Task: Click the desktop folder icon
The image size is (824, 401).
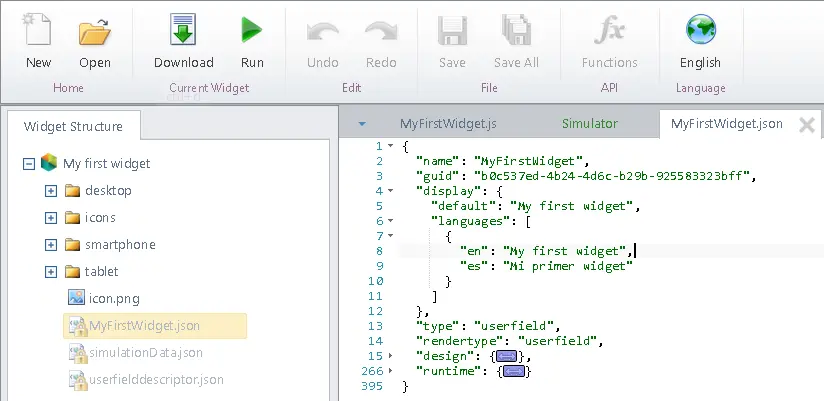Action: pos(73,190)
